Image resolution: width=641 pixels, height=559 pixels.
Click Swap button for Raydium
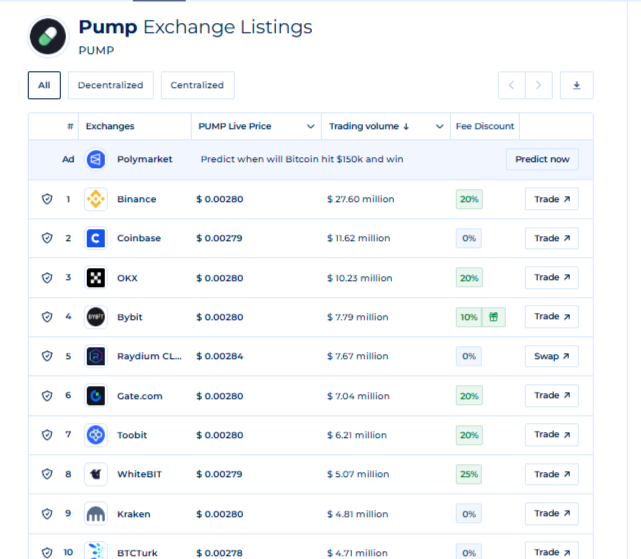[x=552, y=356]
